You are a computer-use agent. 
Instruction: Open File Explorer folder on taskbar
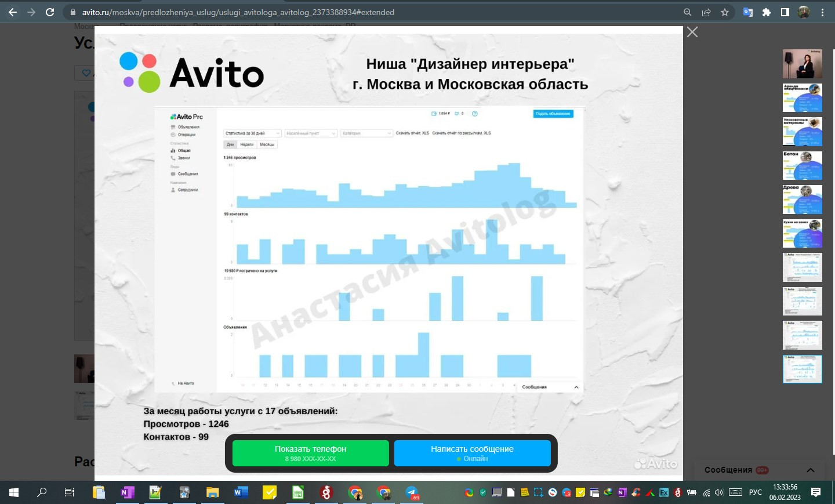click(212, 492)
